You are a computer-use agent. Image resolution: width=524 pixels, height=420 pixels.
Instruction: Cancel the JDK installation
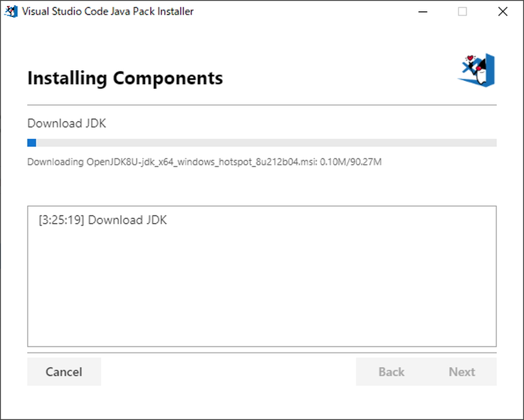(64, 372)
